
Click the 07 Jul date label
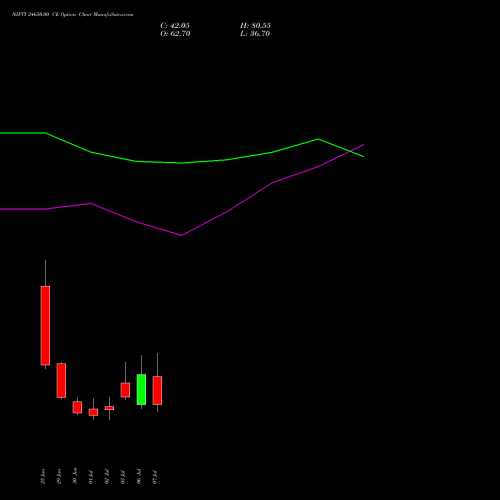pos(155,477)
